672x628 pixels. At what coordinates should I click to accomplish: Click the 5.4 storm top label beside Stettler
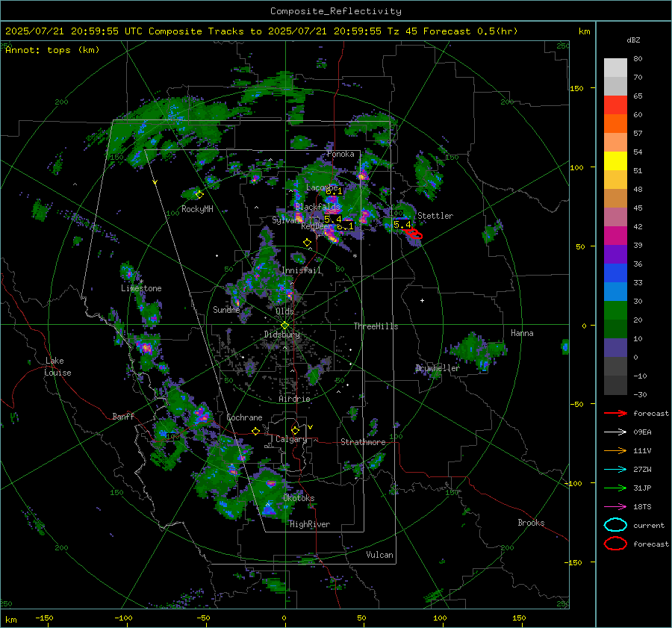tap(402, 225)
